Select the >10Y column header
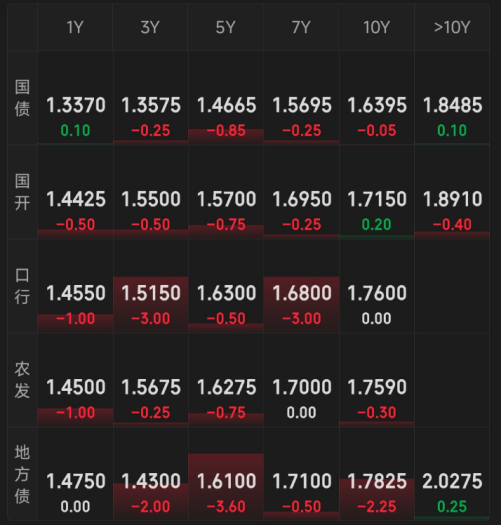 click(452, 27)
